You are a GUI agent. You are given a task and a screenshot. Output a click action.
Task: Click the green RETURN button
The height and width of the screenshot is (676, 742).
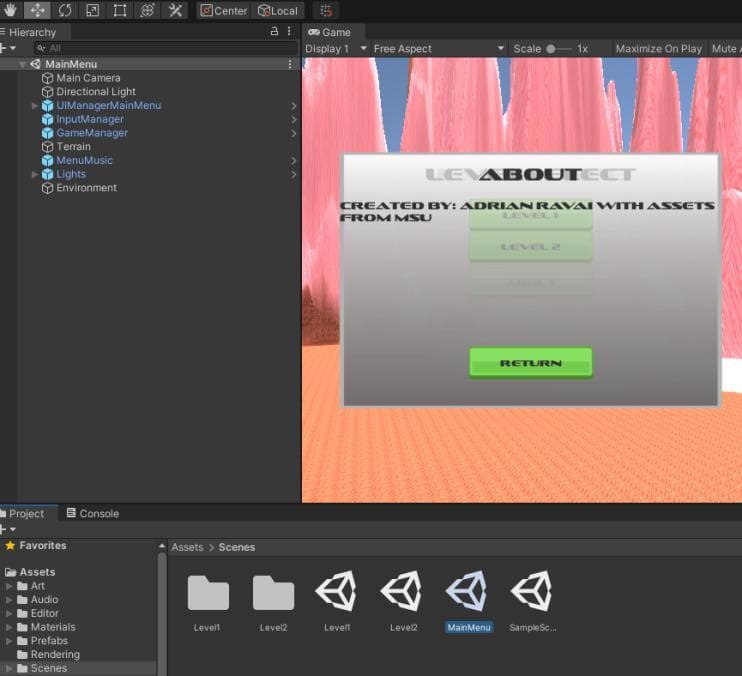(530, 363)
